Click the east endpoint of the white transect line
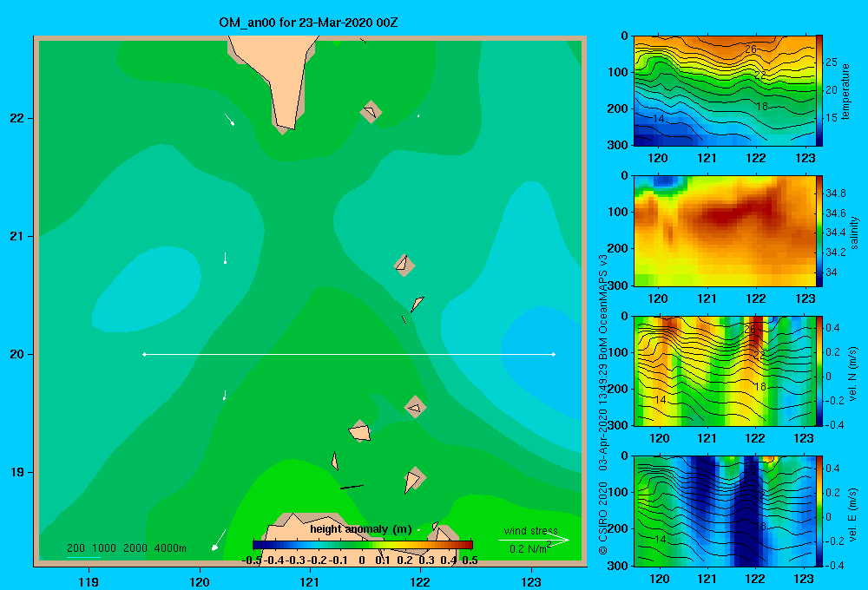This screenshot has width=868, height=590. (553, 354)
